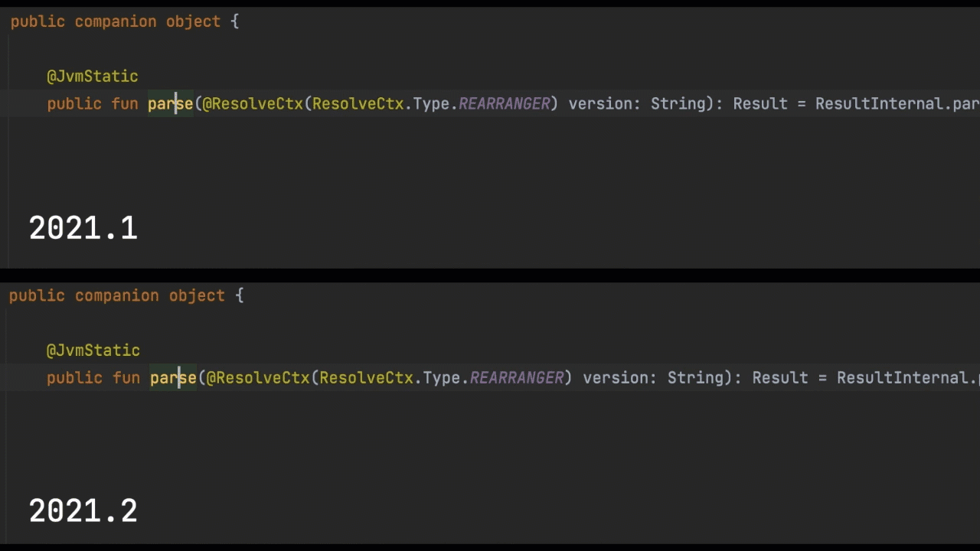Click @ResolveCtx annotation in the 2021.1 editor
980x551 pixels.
point(253,104)
